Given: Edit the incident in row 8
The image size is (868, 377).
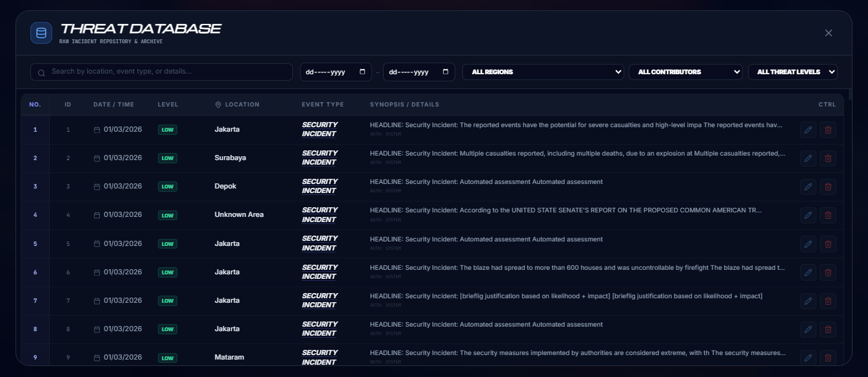Looking at the screenshot, I should (x=808, y=329).
